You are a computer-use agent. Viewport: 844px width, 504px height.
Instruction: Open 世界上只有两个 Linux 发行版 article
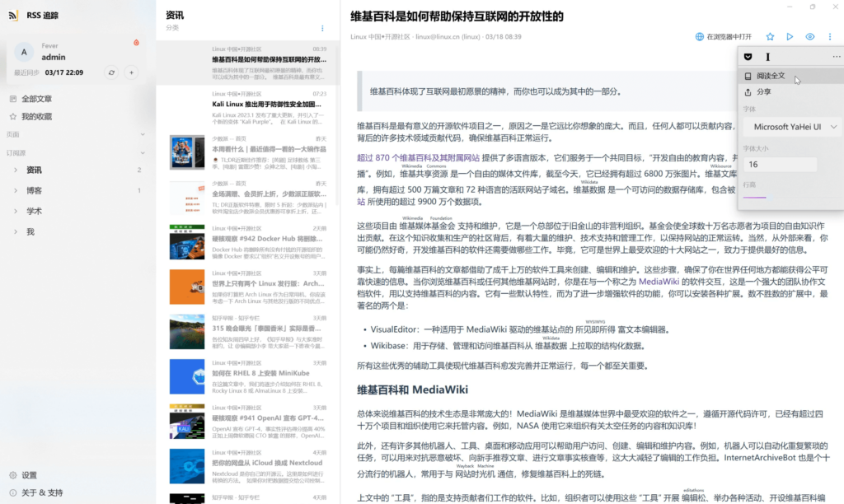click(x=248, y=287)
